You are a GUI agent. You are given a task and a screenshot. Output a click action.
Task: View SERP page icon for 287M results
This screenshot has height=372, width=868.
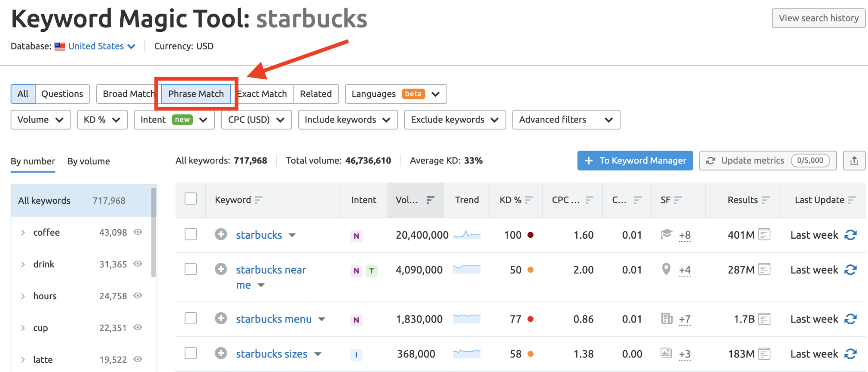[764, 269]
